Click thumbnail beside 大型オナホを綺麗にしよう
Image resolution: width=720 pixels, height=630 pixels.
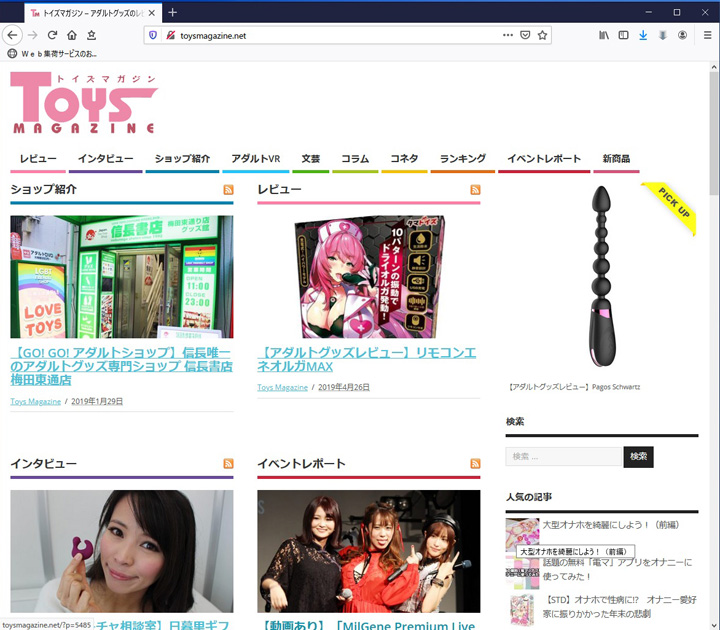[522, 534]
